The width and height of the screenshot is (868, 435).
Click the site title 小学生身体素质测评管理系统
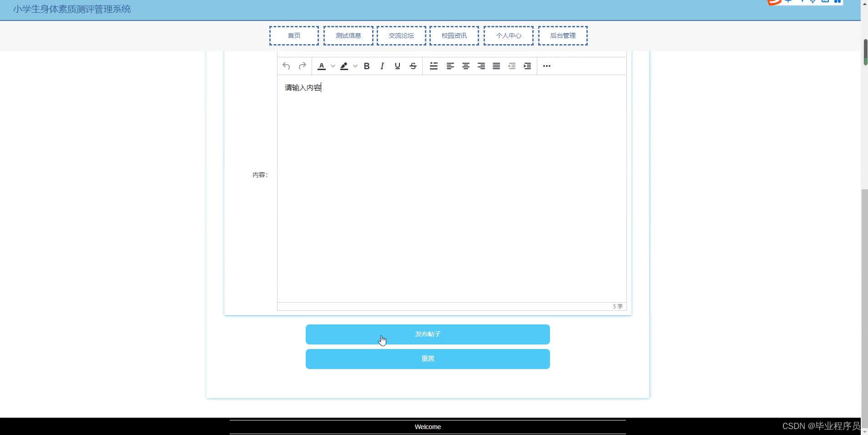tap(72, 9)
